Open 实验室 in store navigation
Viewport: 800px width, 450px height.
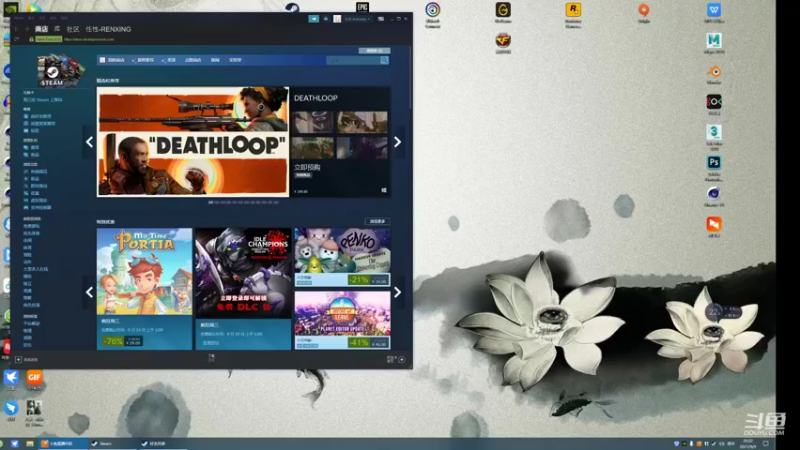235,60
